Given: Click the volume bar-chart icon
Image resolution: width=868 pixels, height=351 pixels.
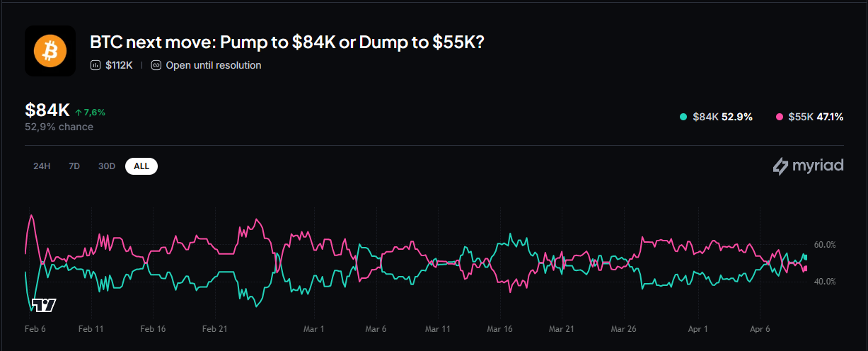Looking at the screenshot, I should point(96,65).
